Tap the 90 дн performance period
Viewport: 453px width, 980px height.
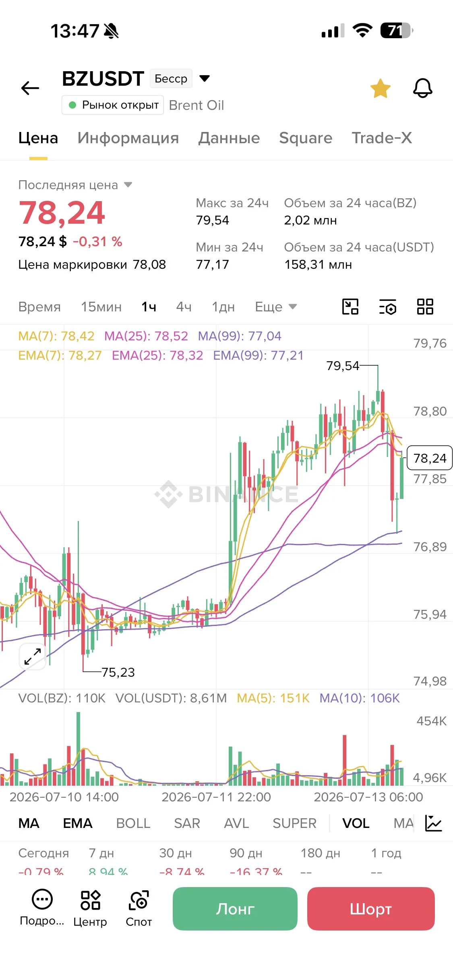coord(246,853)
